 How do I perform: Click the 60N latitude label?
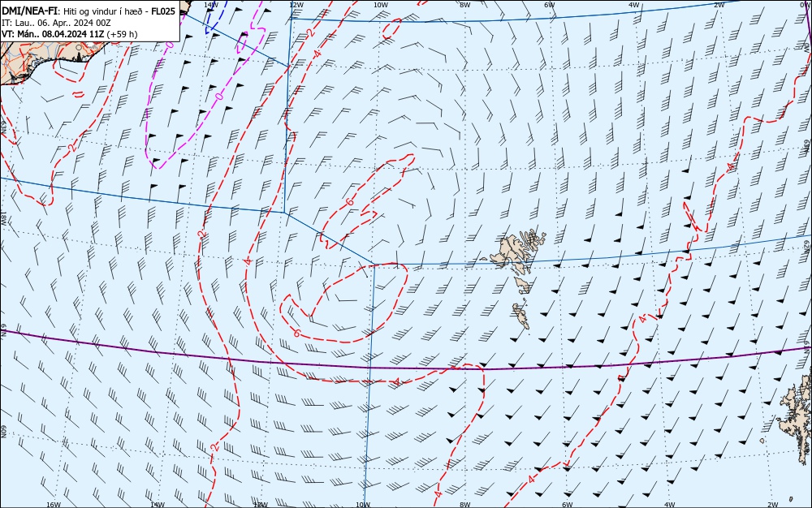click(3, 432)
